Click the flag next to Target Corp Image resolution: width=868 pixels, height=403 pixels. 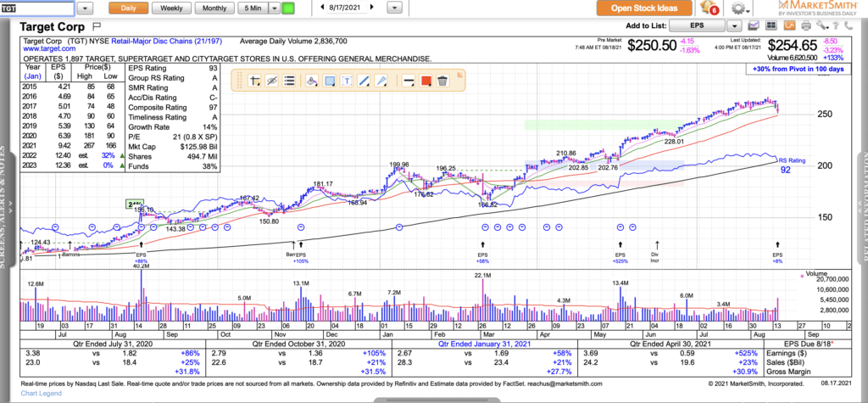(97, 26)
